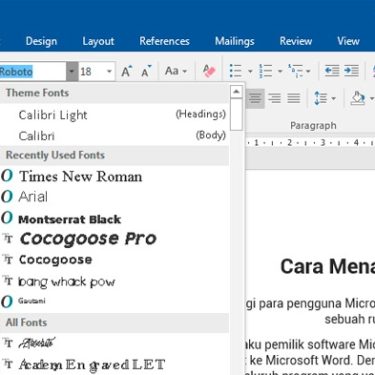Select Arial from recently used fonts
Image resolution: width=375 pixels, height=375 pixels.
coord(114,197)
